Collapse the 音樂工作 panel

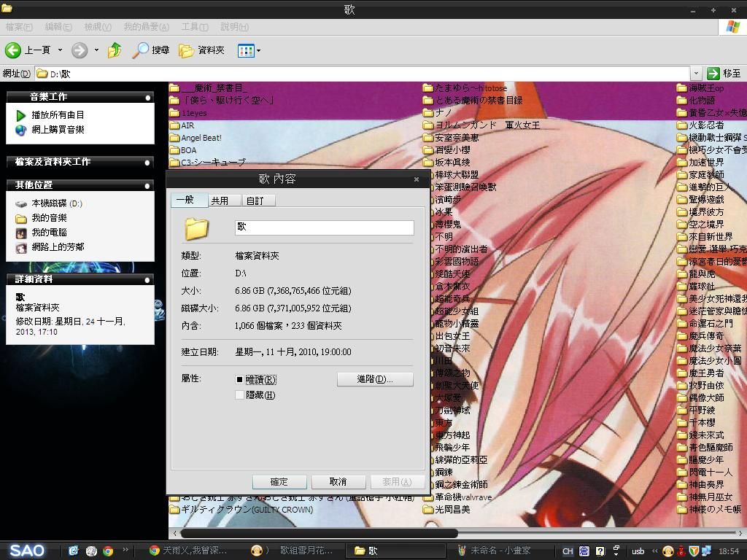[x=147, y=97]
